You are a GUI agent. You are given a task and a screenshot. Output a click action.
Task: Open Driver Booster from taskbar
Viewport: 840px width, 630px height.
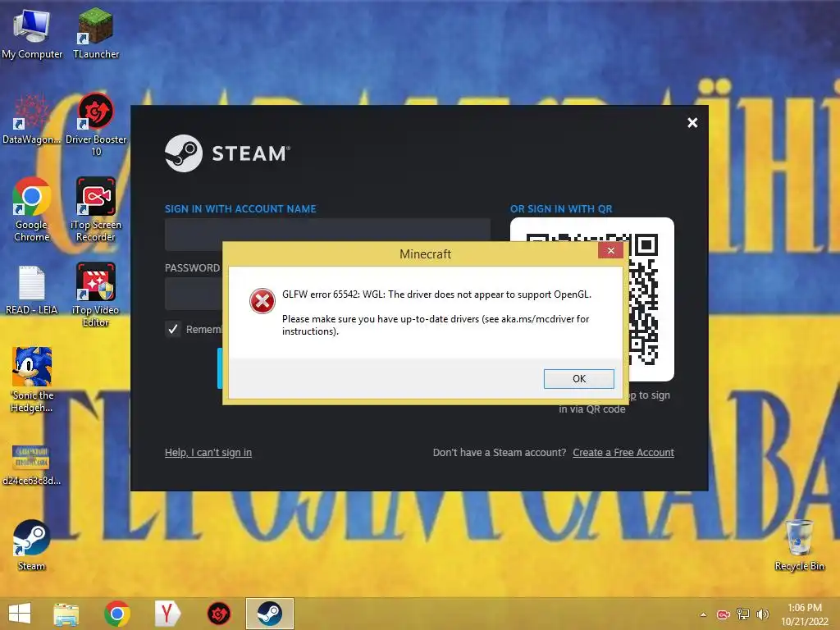tap(218, 614)
